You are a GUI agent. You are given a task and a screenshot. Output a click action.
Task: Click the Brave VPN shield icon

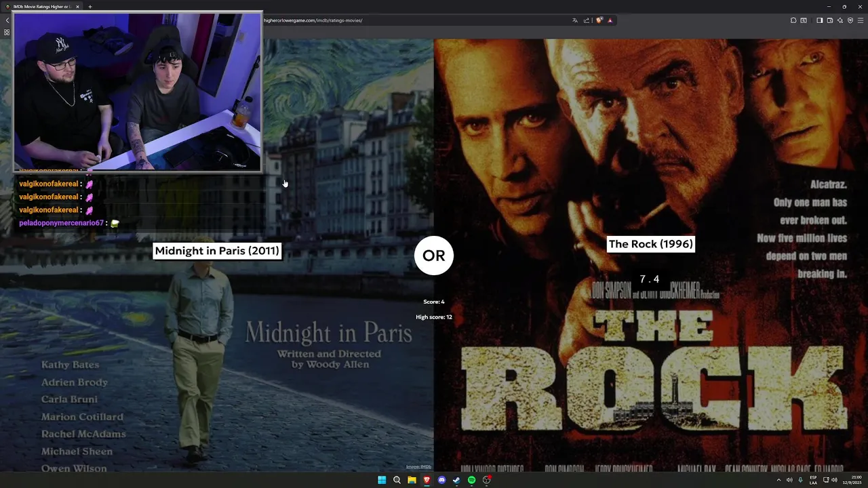pyautogui.click(x=850, y=20)
